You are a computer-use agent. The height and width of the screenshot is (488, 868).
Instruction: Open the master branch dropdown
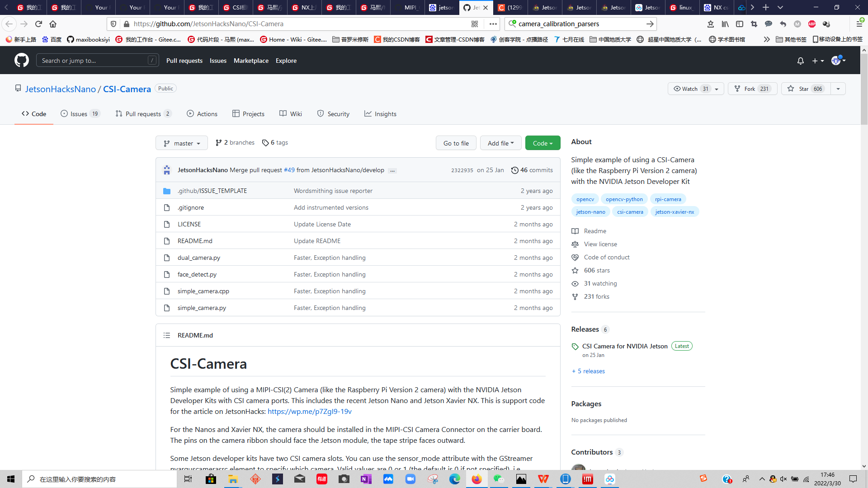coord(182,143)
